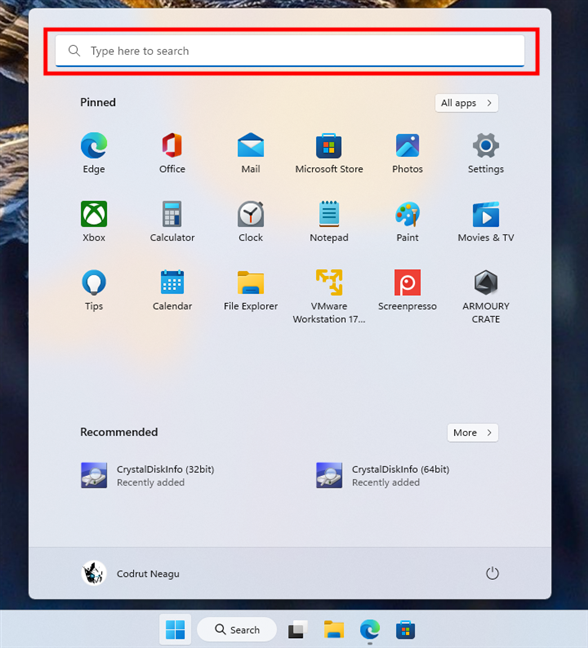
Task: Open the Tips app
Action: 94,290
